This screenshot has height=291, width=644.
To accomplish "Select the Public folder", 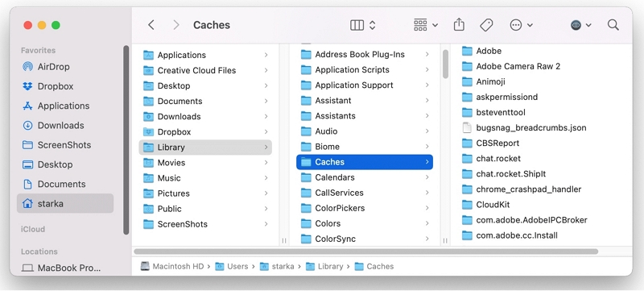I will [205, 209].
